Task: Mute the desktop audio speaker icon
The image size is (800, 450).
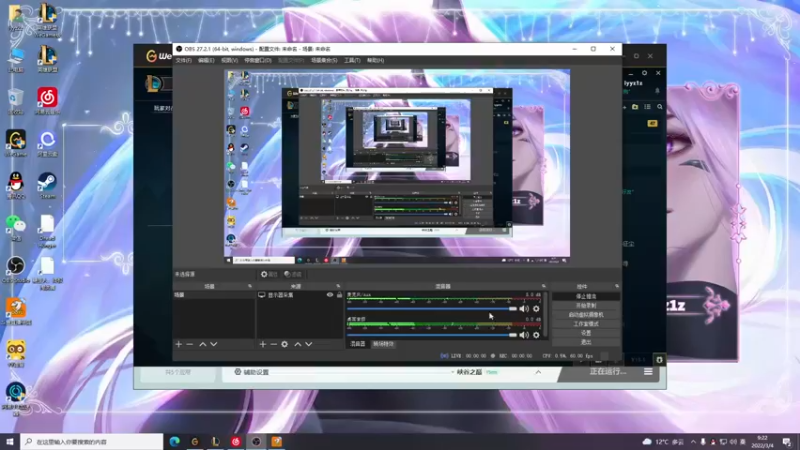Action: point(524,335)
